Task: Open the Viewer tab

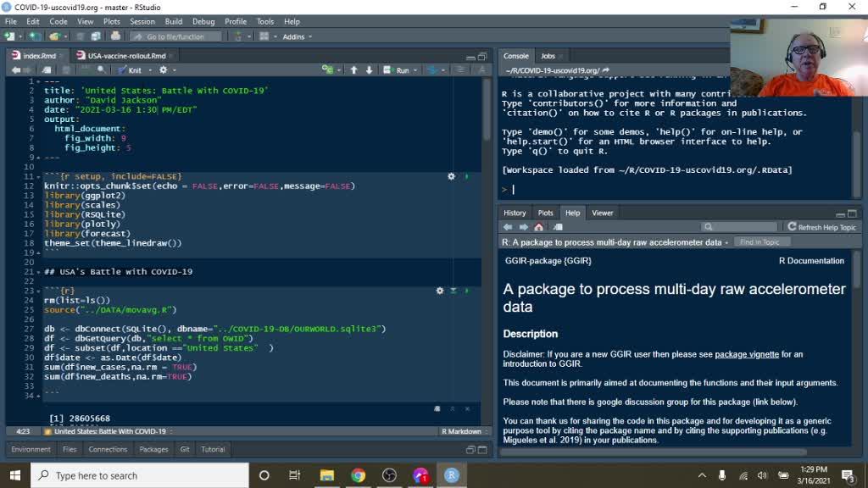Action: pos(603,213)
